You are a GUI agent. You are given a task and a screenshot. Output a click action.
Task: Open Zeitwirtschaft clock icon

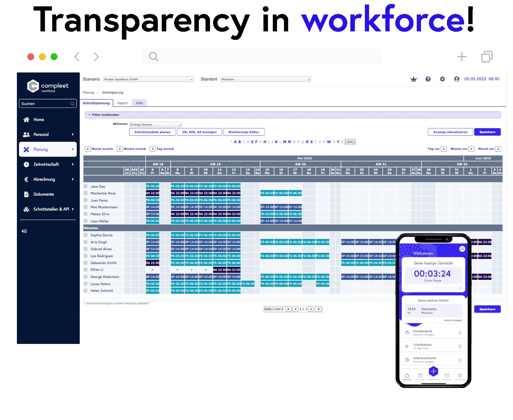(26, 164)
